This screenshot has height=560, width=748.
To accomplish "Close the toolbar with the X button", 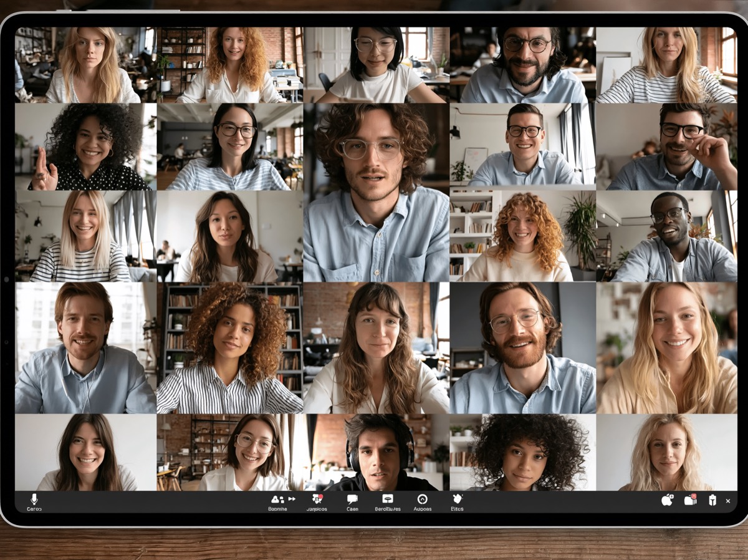I will click(x=727, y=500).
